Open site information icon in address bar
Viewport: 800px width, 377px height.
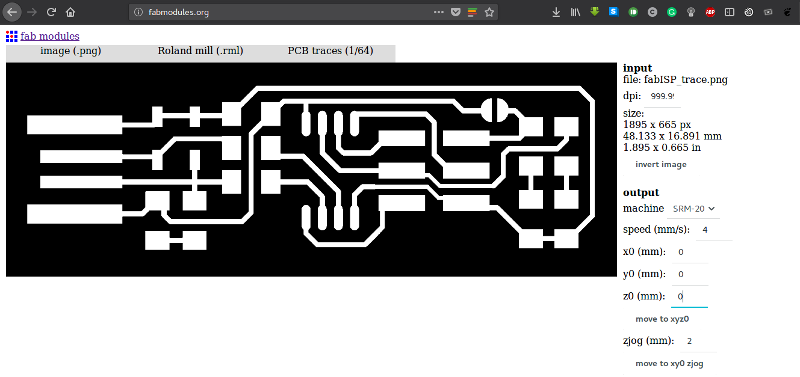click(x=138, y=12)
